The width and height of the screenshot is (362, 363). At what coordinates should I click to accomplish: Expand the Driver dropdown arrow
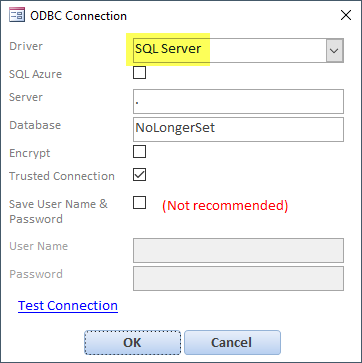[334, 50]
